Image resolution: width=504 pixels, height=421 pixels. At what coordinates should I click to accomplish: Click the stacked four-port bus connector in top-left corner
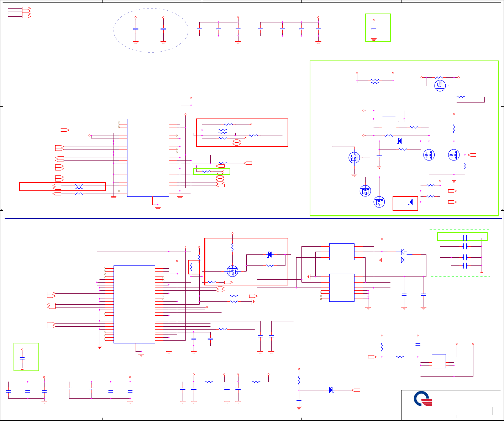(x=26, y=12)
